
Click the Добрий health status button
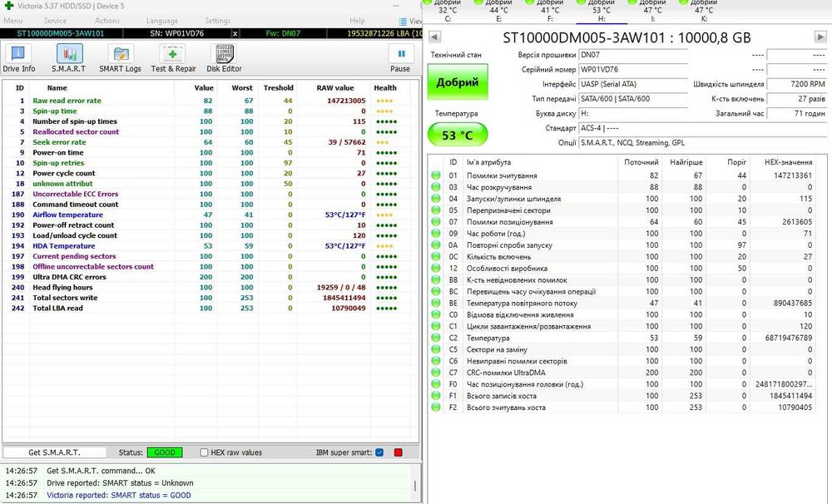(458, 82)
